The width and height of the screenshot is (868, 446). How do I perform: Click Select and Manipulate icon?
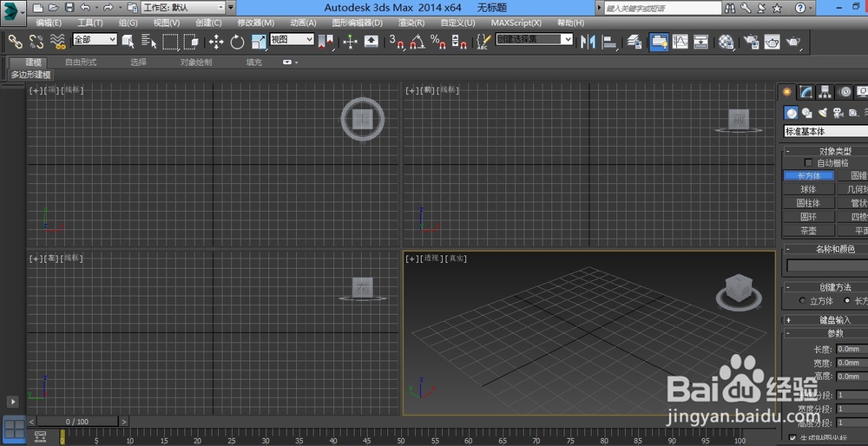tap(350, 42)
